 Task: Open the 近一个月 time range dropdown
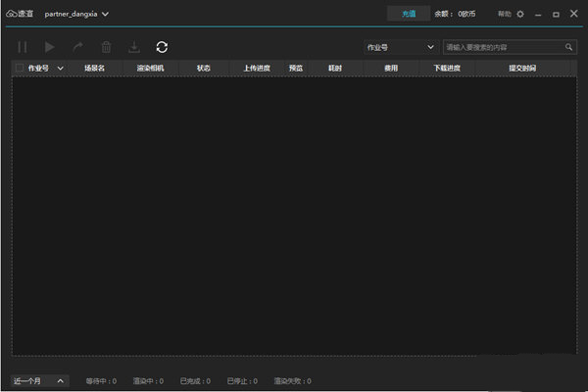[40, 381]
